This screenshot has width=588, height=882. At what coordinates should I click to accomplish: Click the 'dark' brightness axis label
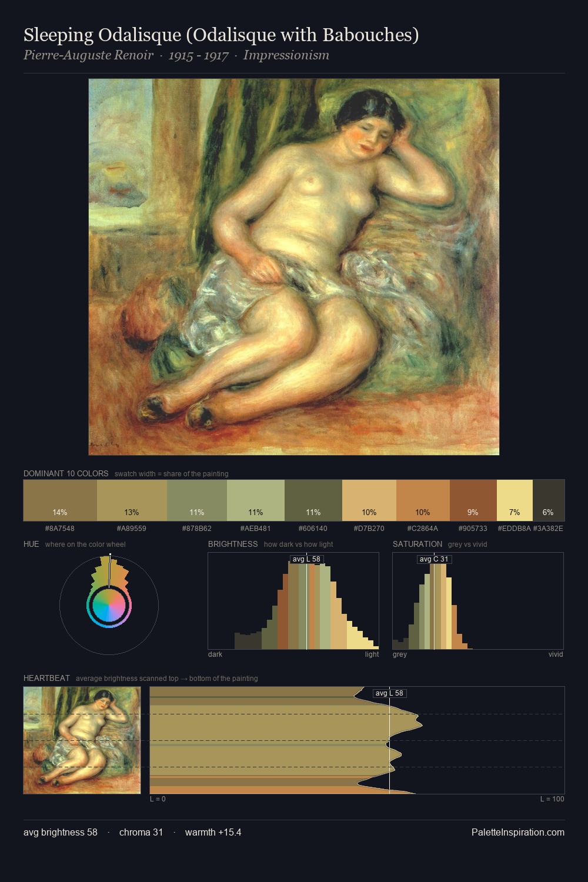click(215, 654)
